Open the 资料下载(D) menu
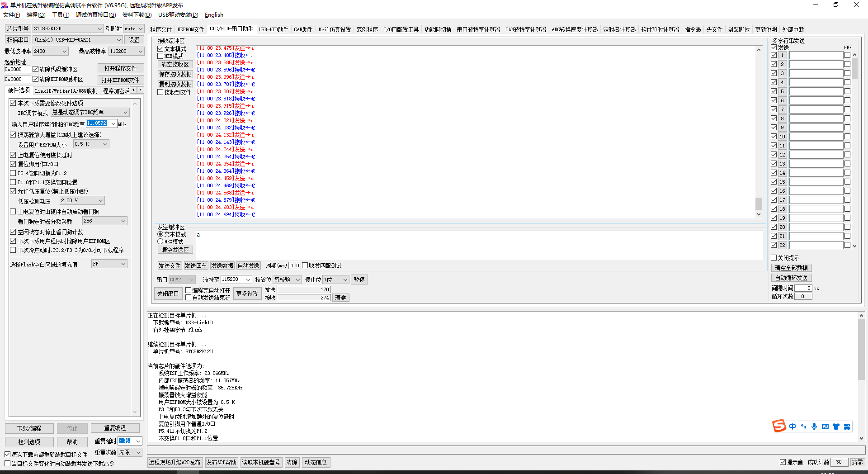This screenshot has height=474, width=868. click(137, 15)
